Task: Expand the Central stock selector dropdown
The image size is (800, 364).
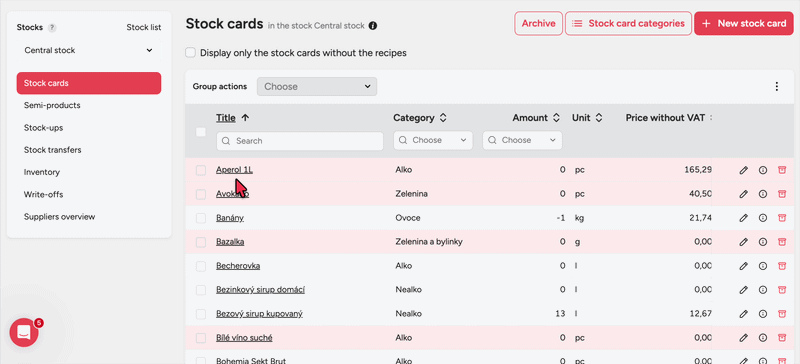Action: (x=89, y=51)
